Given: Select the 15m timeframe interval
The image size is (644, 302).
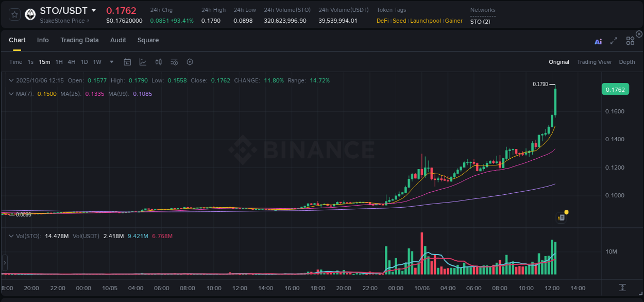Looking at the screenshot, I should [x=44, y=62].
